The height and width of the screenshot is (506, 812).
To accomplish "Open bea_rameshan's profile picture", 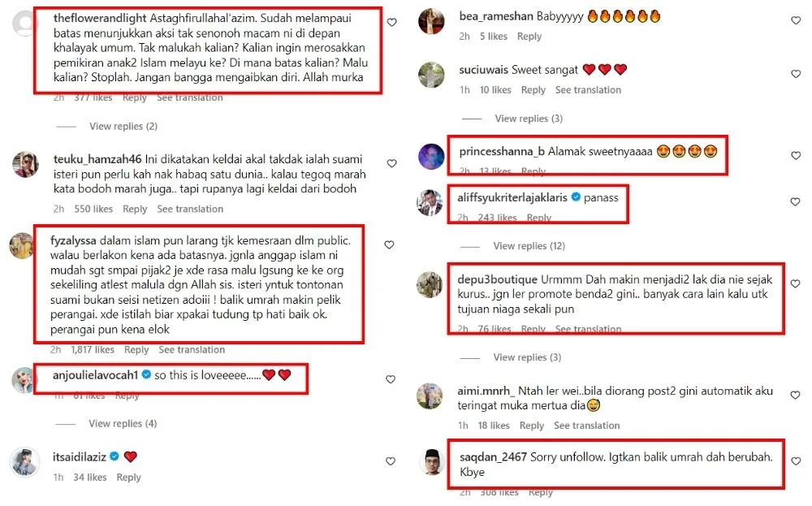I will point(431,21).
